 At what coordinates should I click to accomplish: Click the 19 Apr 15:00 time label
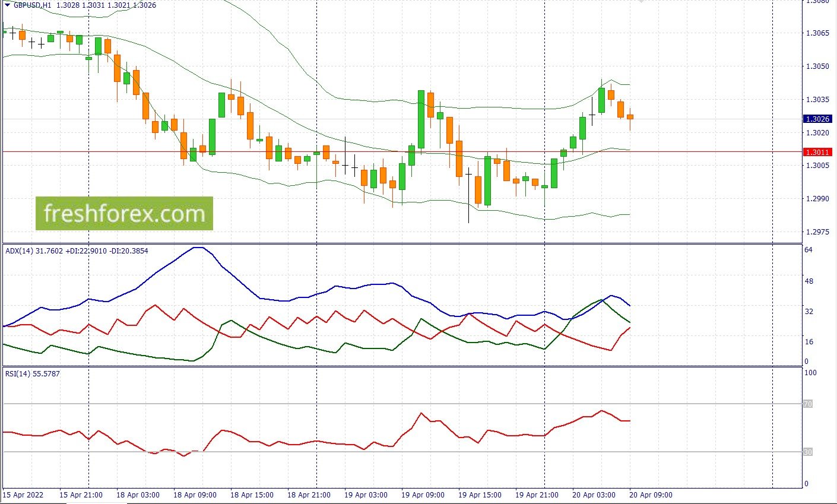point(480,495)
